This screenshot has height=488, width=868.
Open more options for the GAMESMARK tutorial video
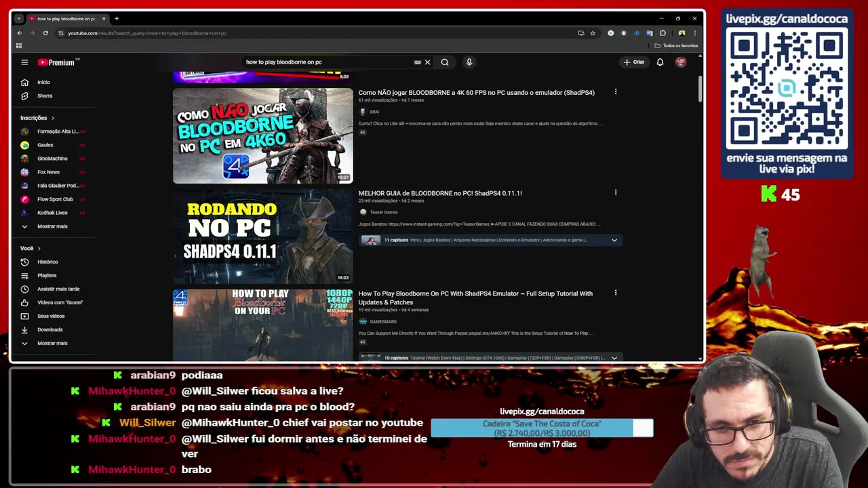pyautogui.click(x=616, y=293)
